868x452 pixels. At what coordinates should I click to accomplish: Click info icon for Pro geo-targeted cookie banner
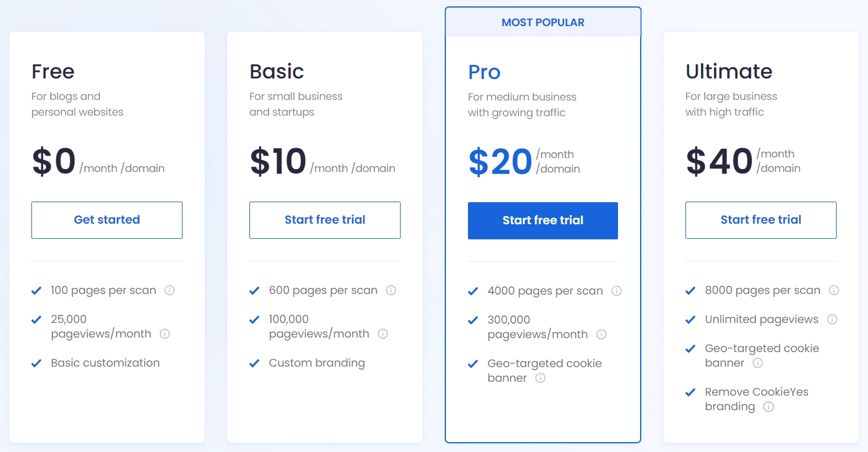click(540, 378)
